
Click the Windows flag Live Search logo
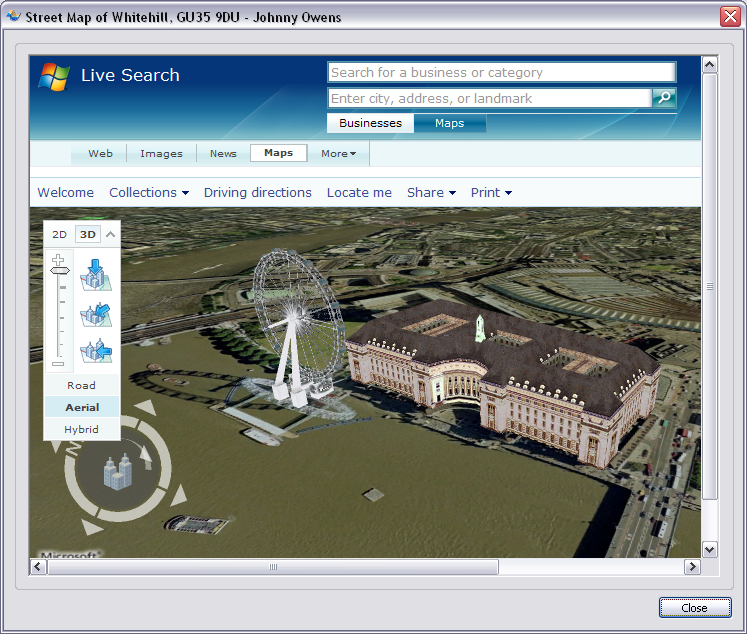point(54,76)
